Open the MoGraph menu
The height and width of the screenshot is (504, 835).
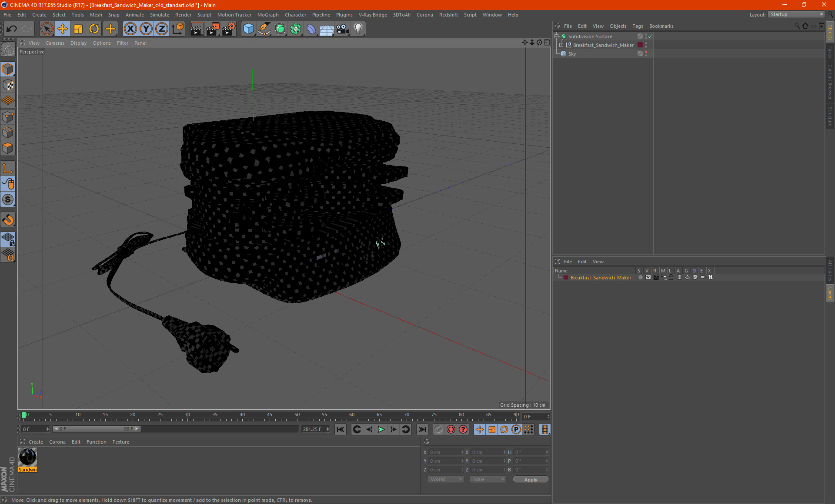(x=267, y=15)
